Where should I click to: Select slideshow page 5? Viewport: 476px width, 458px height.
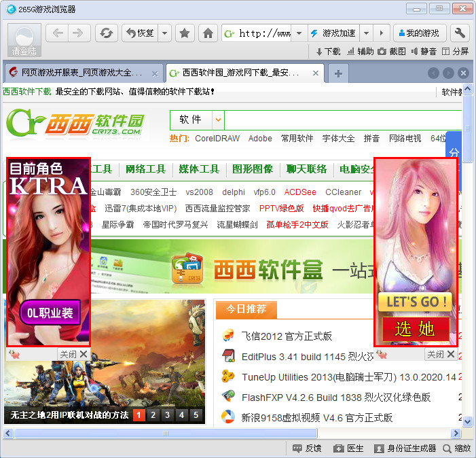pos(196,415)
